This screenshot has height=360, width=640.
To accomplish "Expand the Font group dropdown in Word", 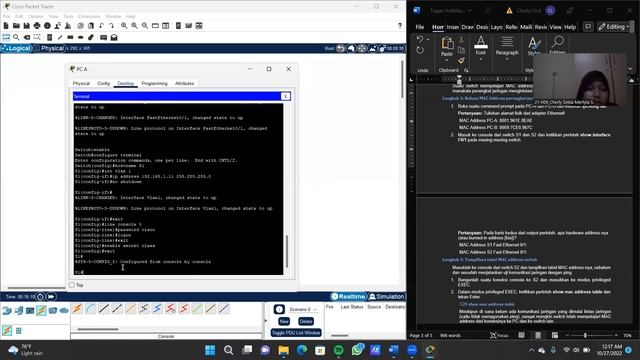I will pyautogui.click(x=480, y=59).
